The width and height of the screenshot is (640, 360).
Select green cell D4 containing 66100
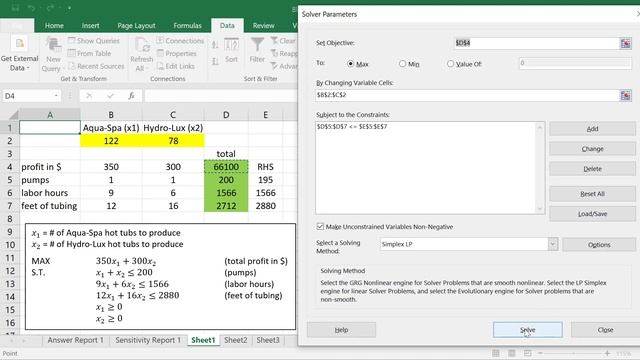(x=226, y=167)
